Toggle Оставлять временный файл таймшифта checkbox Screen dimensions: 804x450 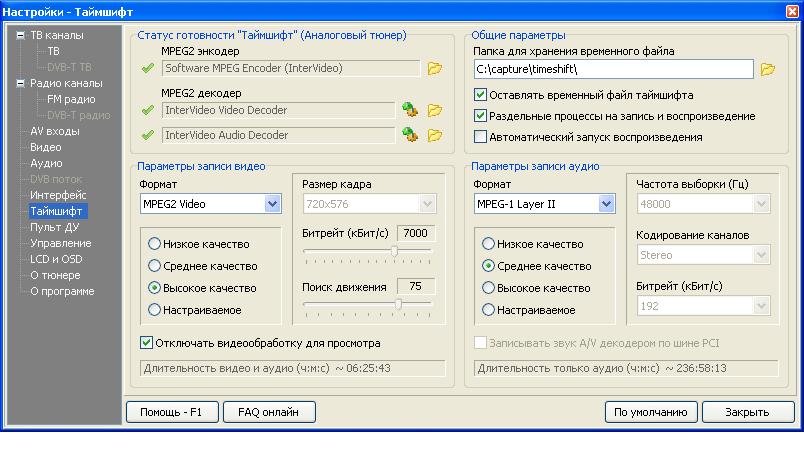(x=481, y=96)
